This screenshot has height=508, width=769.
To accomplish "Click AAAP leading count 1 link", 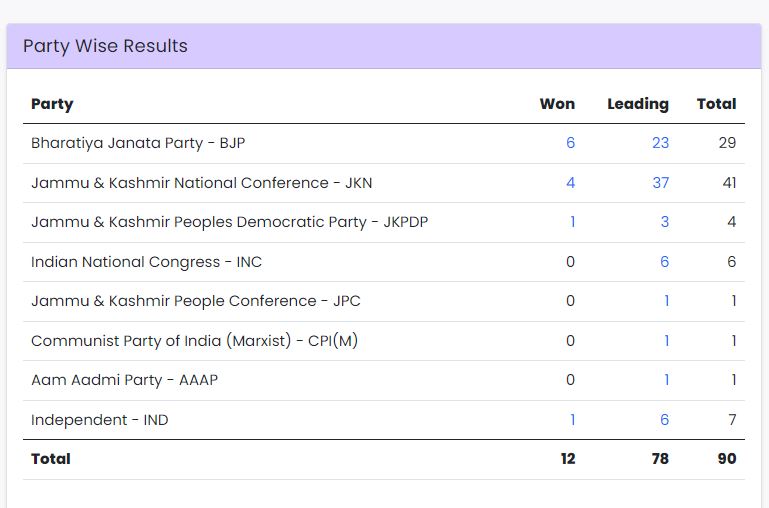I will click(666, 380).
